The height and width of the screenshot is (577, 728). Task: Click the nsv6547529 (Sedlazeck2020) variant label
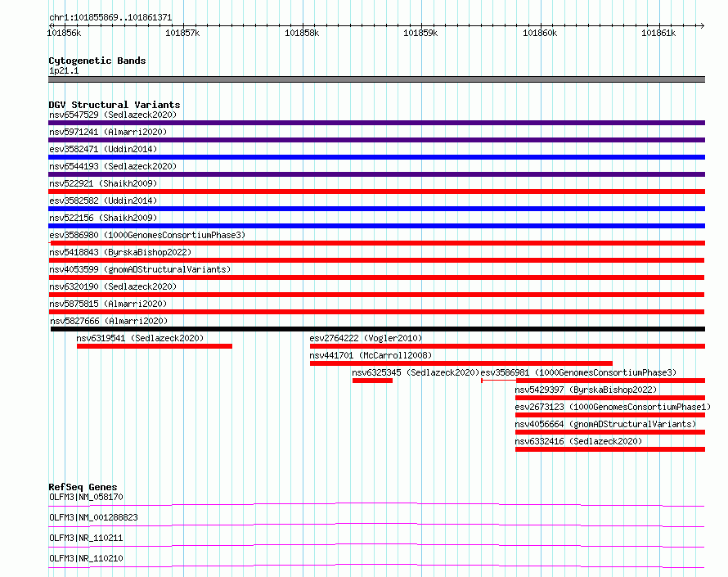coord(113,115)
